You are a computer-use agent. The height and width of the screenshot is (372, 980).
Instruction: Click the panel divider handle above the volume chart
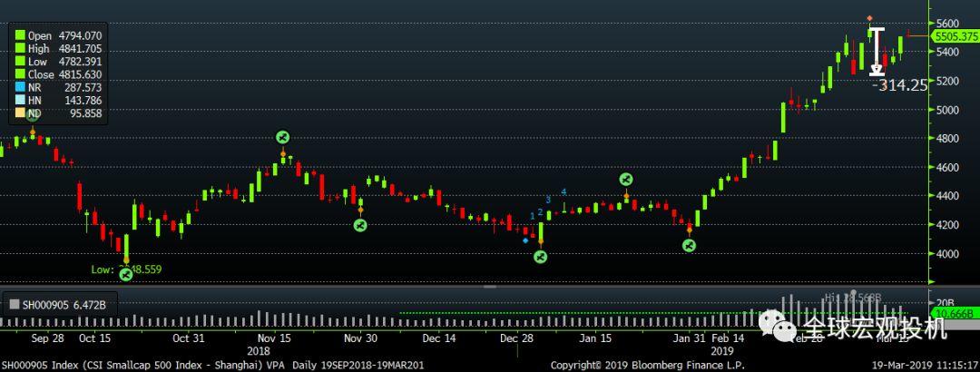coord(490,287)
